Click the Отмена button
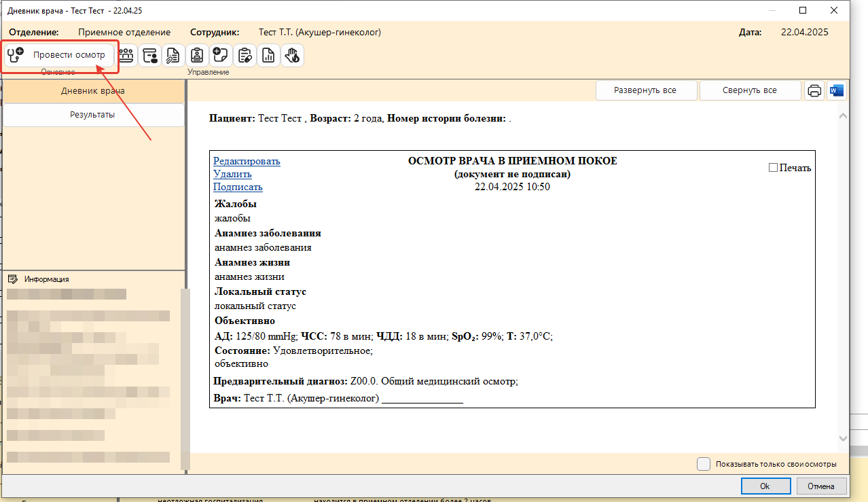This screenshot has width=868, height=502. tap(820, 486)
